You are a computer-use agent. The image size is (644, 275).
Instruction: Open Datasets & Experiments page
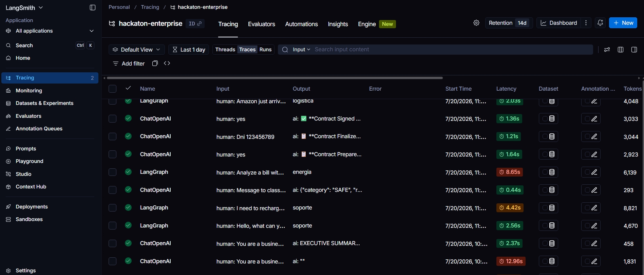click(44, 103)
